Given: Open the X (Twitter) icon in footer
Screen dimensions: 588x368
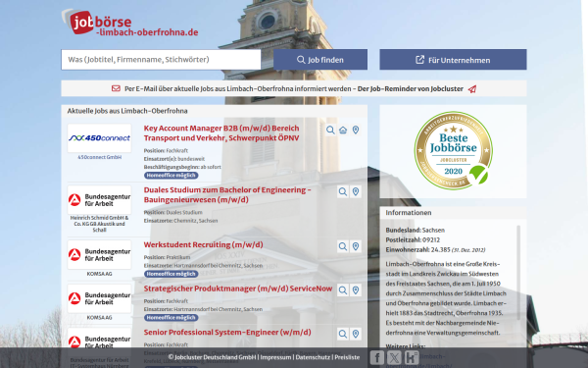Looking at the screenshot, I should click(x=394, y=357).
